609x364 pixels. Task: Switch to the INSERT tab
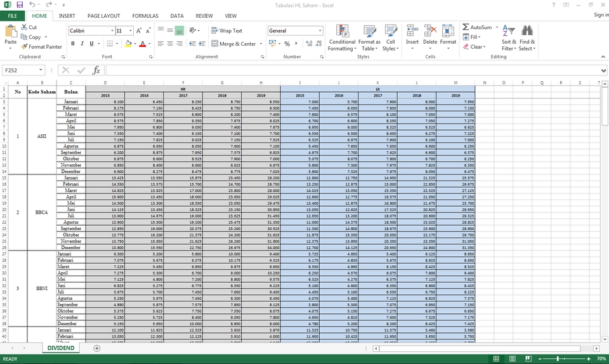pos(67,16)
